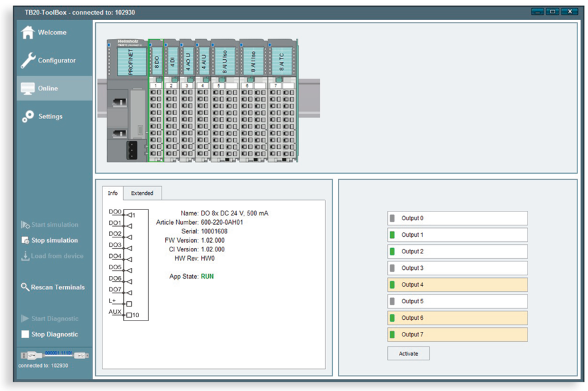Select the 8 AI I Iso module
This screenshot has width=588, height=391.
(x=253, y=100)
